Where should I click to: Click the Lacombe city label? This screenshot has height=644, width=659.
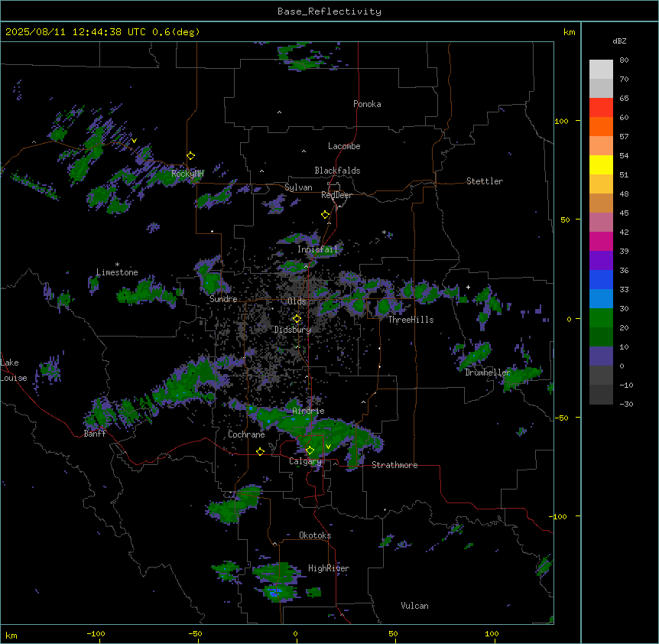[x=344, y=146]
